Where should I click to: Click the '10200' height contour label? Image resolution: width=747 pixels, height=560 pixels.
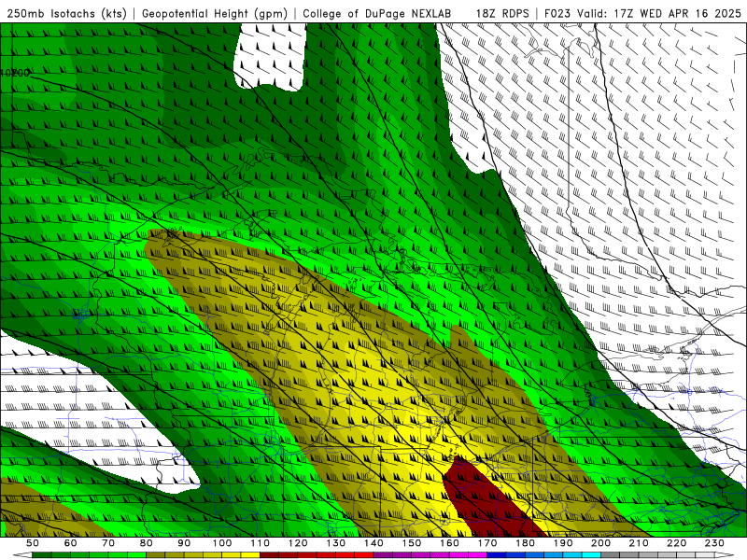coord(15,73)
